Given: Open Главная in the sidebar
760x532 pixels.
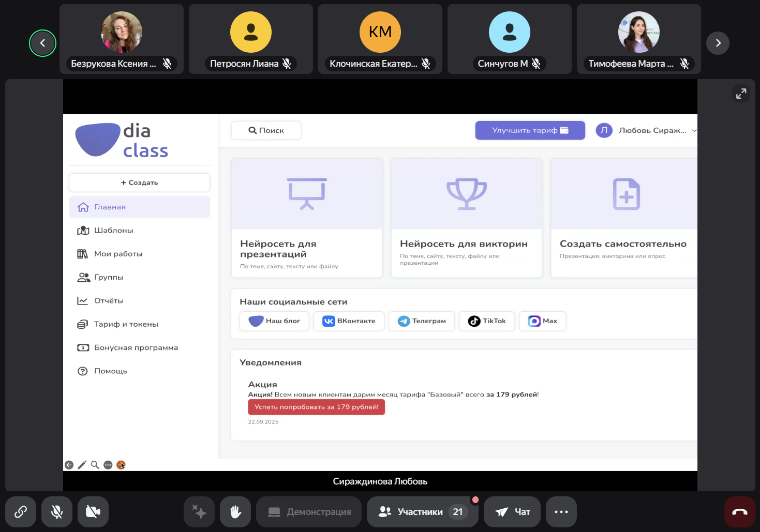Looking at the screenshot, I should click(140, 207).
